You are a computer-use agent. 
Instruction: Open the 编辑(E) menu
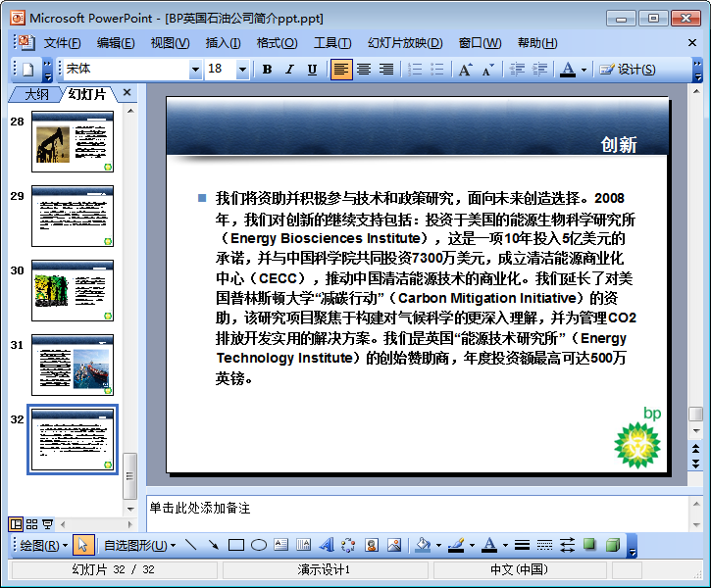(116, 43)
